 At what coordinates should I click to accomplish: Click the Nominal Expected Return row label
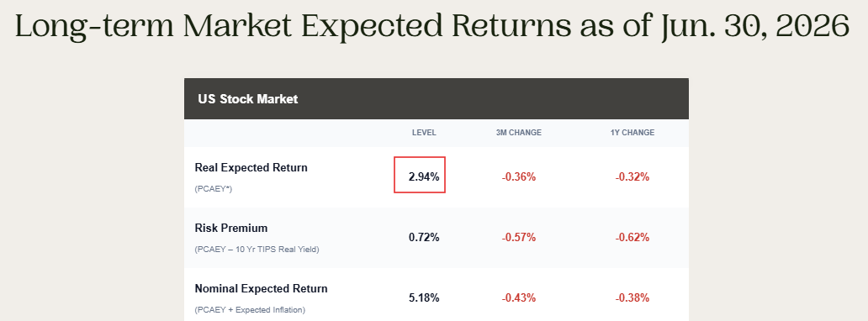coord(261,289)
